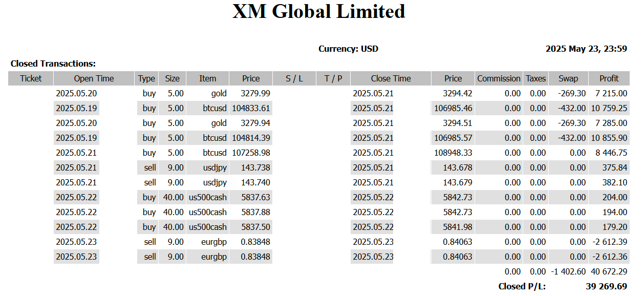This screenshot has width=644, height=296.
Task: Click the T / P column header
Action: pos(333,78)
